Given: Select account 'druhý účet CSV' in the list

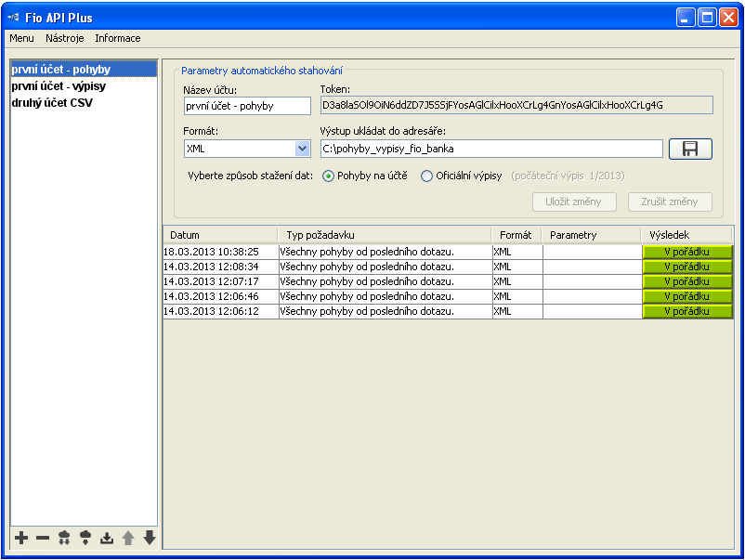Looking at the screenshot, I should click(x=84, y=102).
